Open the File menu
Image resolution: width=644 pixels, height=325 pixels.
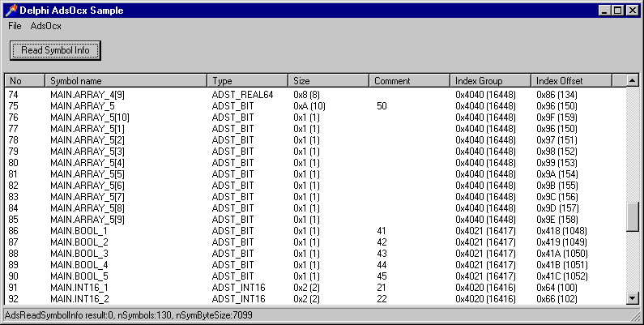[x=15, y=26]
